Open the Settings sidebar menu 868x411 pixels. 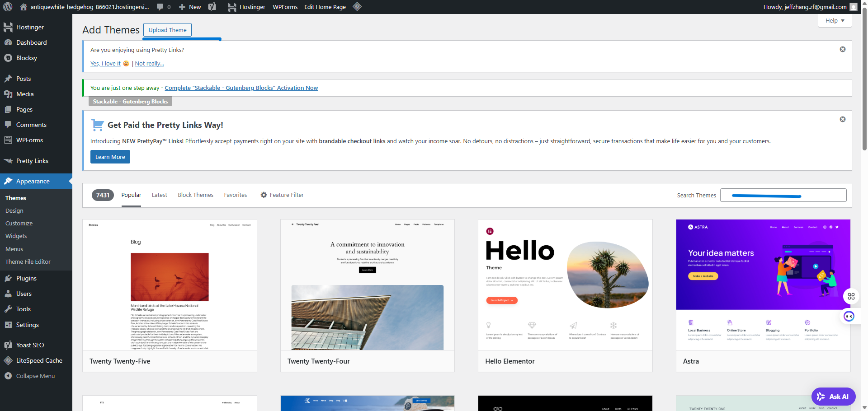coord(36,325)
